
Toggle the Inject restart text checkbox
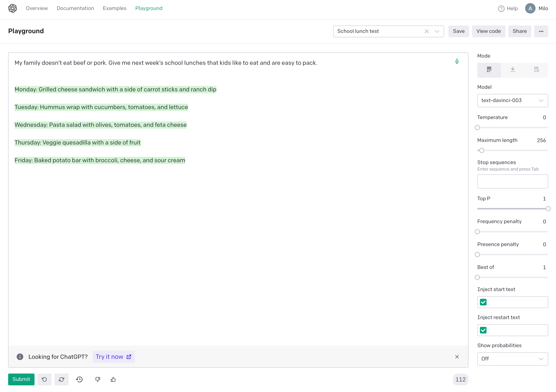(x=483, y=330)
